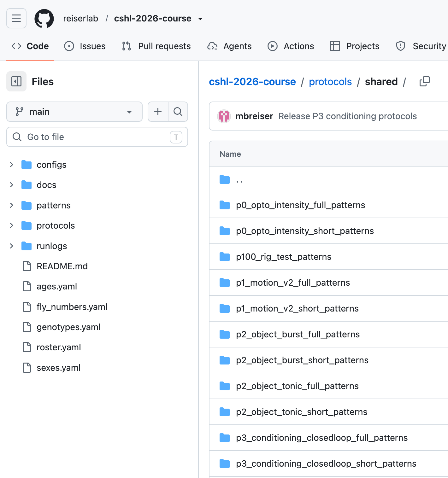Go up to parent directory row
The width and height of the screenshot is (448, 478).
[328, 180]
